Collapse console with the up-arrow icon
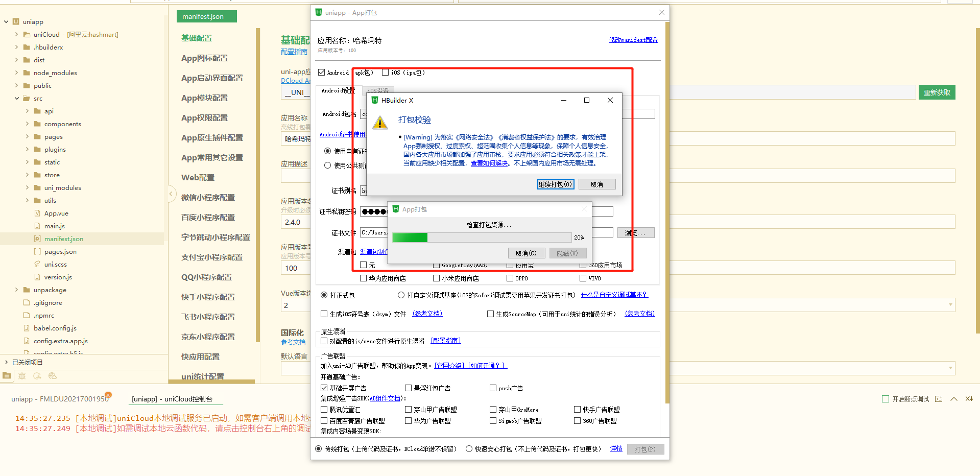 pos(953,399)
